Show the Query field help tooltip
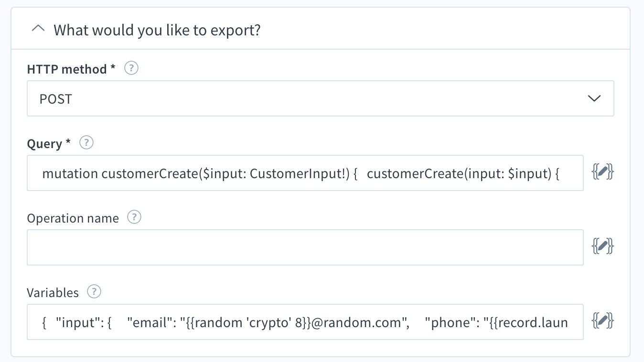 point(86,143)
